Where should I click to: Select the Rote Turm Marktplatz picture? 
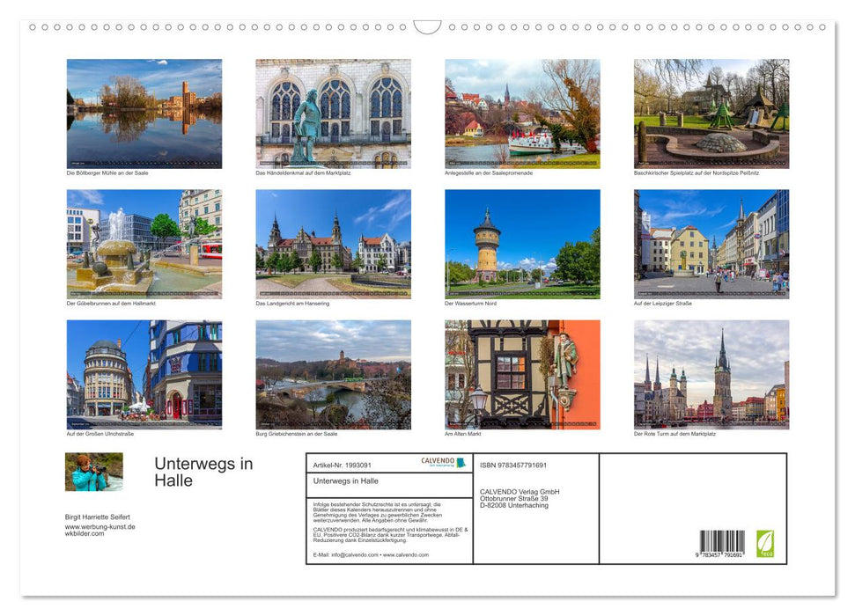pos(711,374)
